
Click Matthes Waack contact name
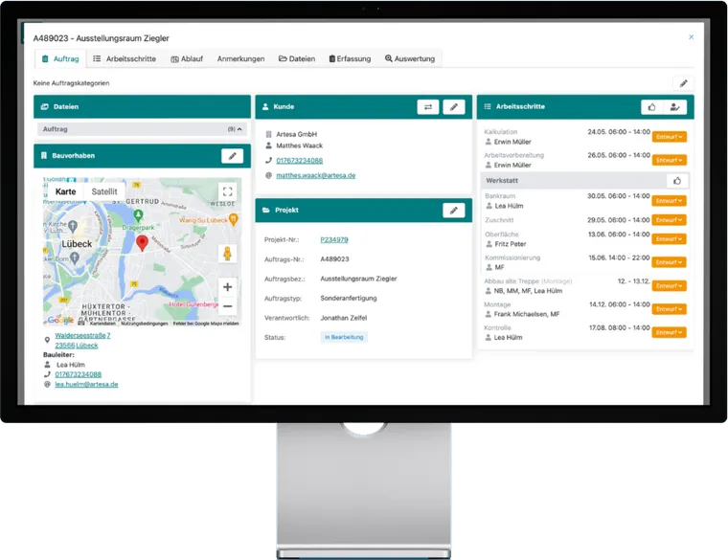300,146
